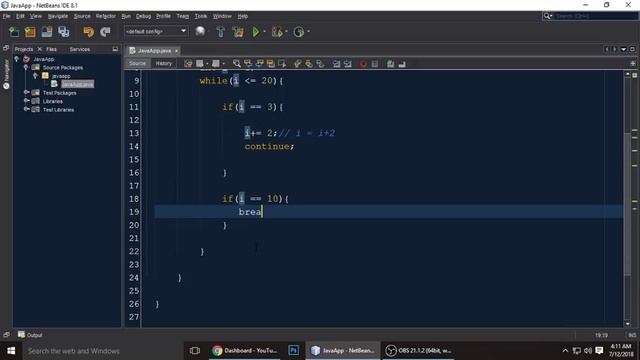
Task: Open the vertical Navigator side tab
Action: [6, 74]
